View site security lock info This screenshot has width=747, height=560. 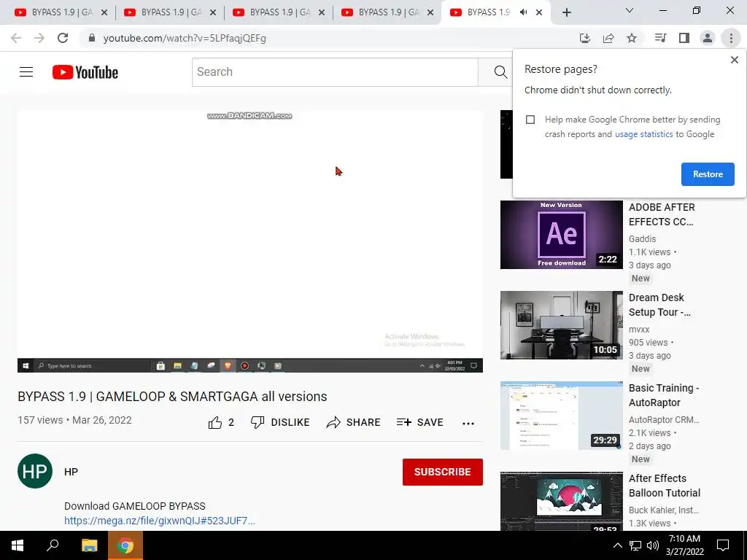[x=92, y=38]
